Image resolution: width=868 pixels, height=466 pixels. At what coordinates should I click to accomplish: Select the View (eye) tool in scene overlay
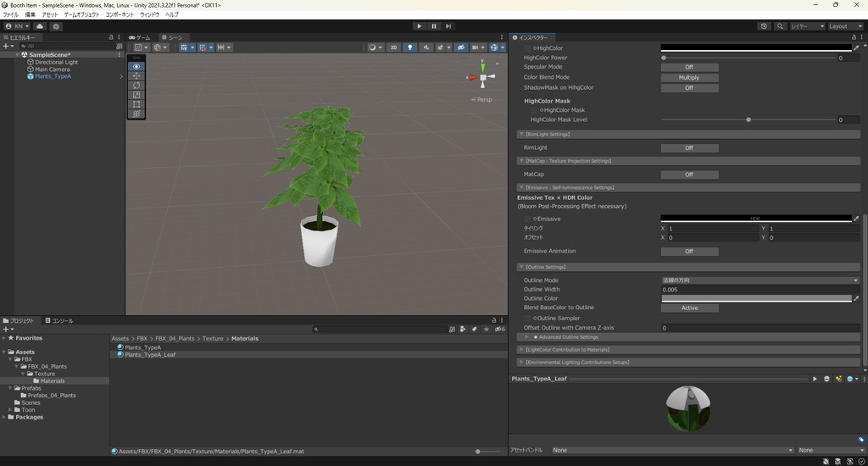136,66
